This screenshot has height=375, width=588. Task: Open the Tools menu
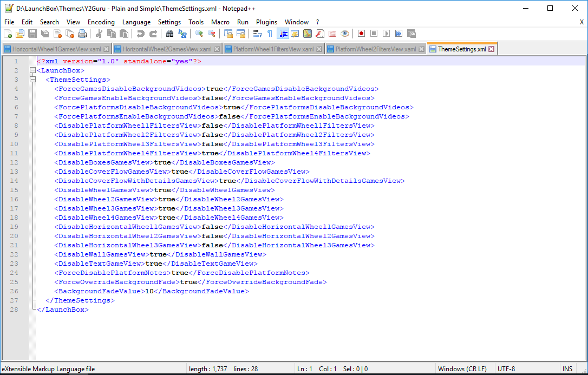(x=196, y=22)
